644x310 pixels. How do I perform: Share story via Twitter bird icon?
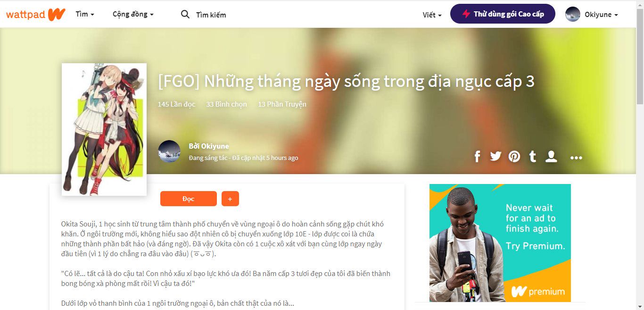495,156
